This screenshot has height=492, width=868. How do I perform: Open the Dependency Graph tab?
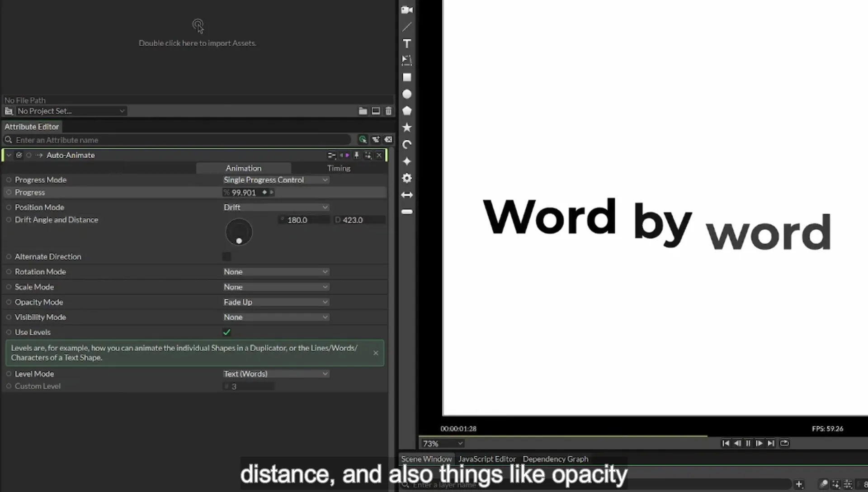pyautogui.click(x=556, y=459)
